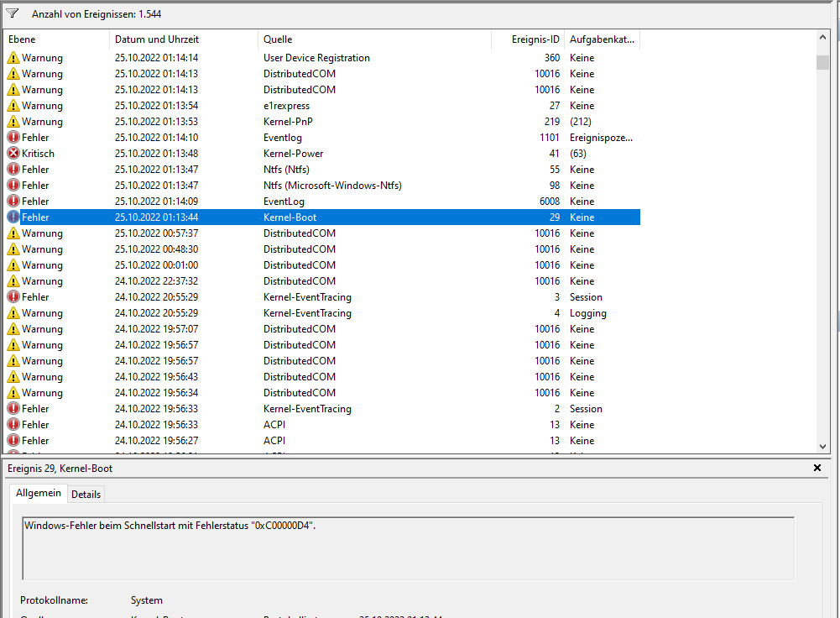Sort by the Ereignis-ID column header
The height and width of the screenshot is (618, 840).
coord(528,39)
